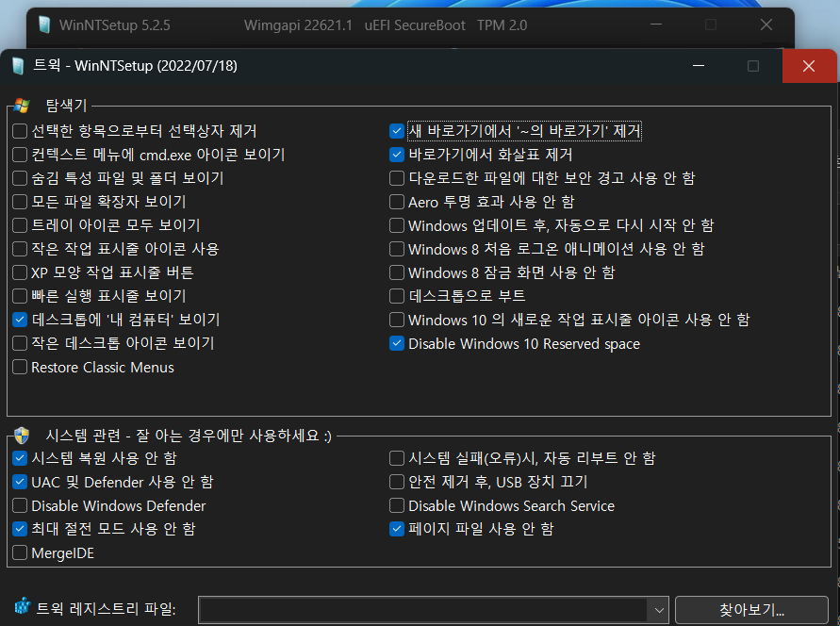The image size is (840, 626).
Task: Check 작은 데스크톱 아이콘 보이기
Action: coord(20,343)
